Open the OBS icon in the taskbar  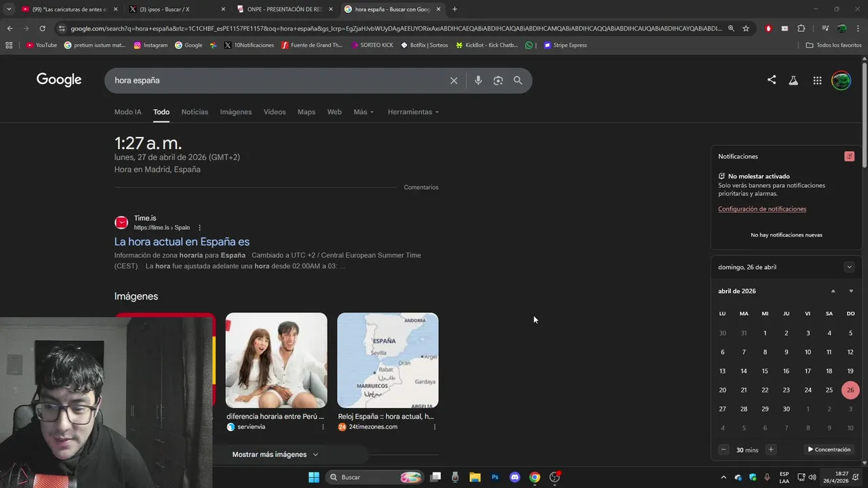tap(555, 477)
